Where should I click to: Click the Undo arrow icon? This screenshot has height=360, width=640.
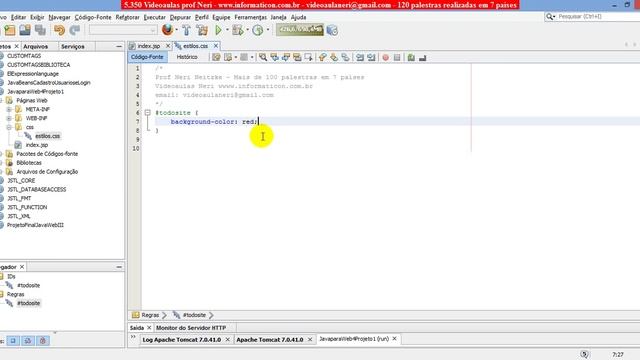[x=60, y=30]
